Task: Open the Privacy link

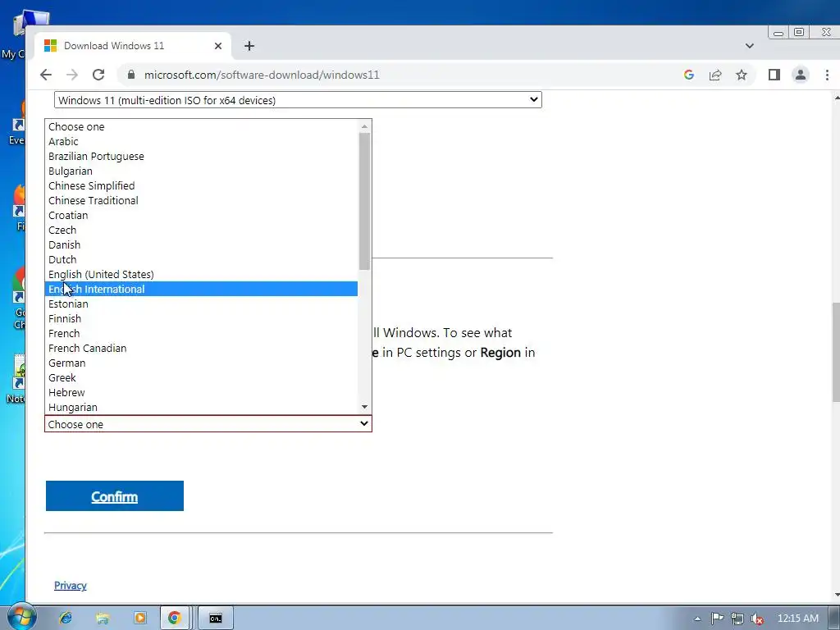Action: pos(71,586)
